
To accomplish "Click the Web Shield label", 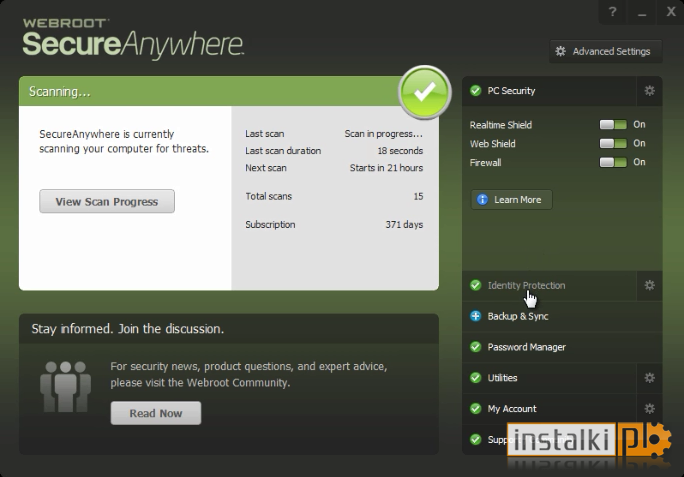I will point(492,144).
